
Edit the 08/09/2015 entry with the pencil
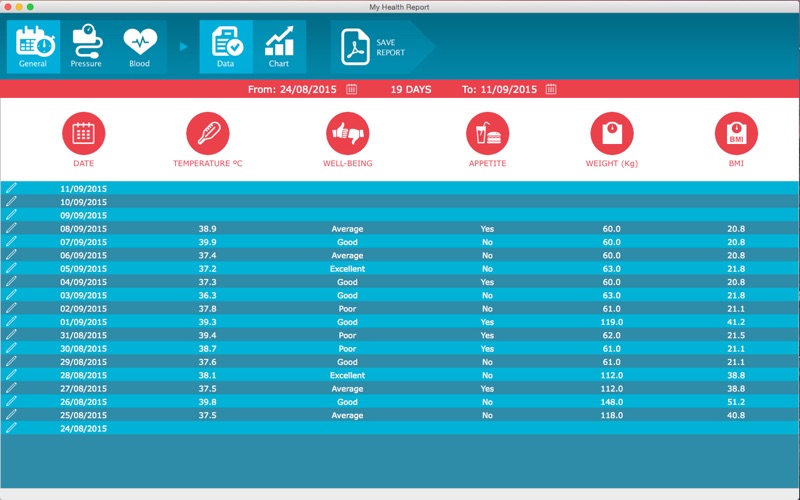point(11,228)
